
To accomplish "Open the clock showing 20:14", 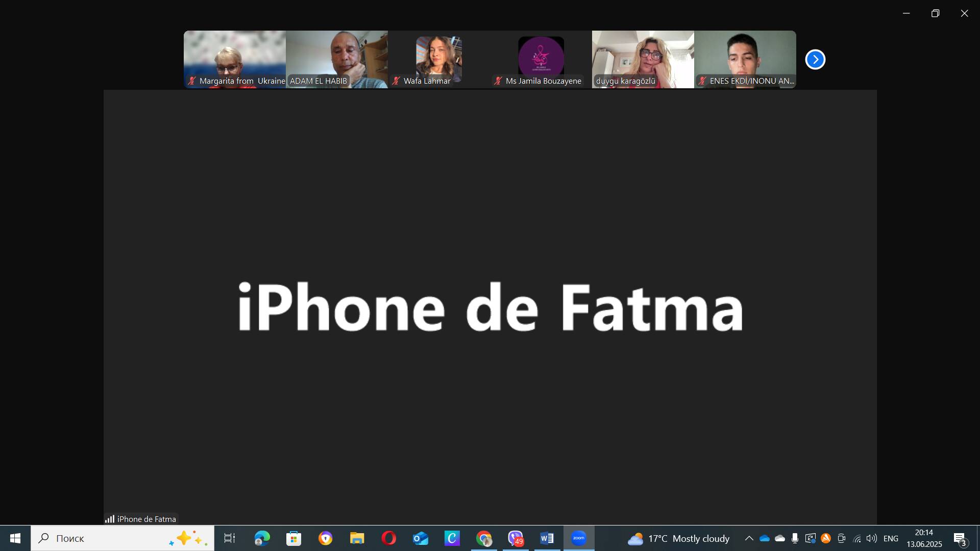I will tap(924, 538).
